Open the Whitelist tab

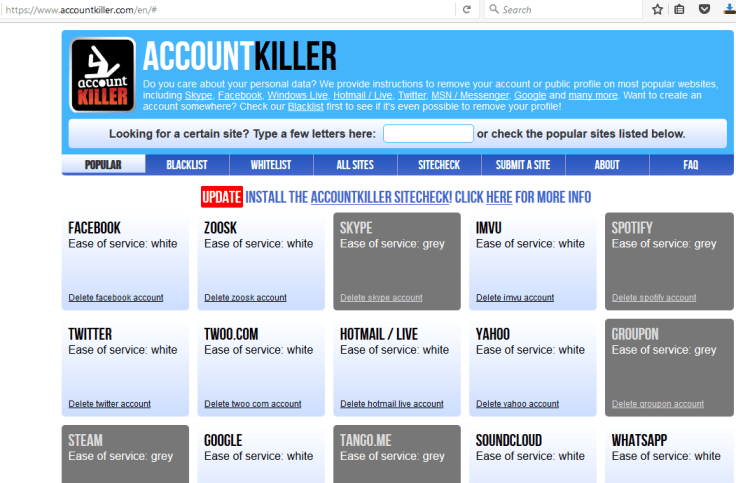(271, 165)
